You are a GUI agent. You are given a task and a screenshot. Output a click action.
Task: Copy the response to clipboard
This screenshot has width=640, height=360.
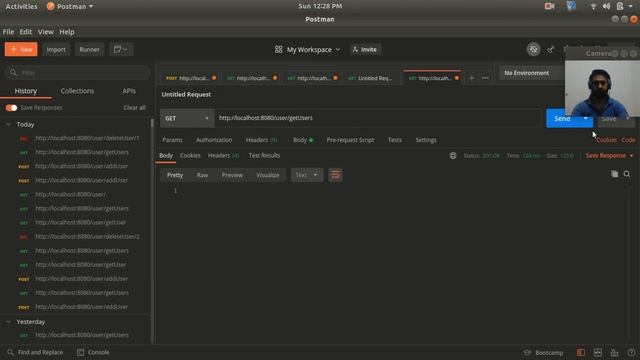pos(614,174)
